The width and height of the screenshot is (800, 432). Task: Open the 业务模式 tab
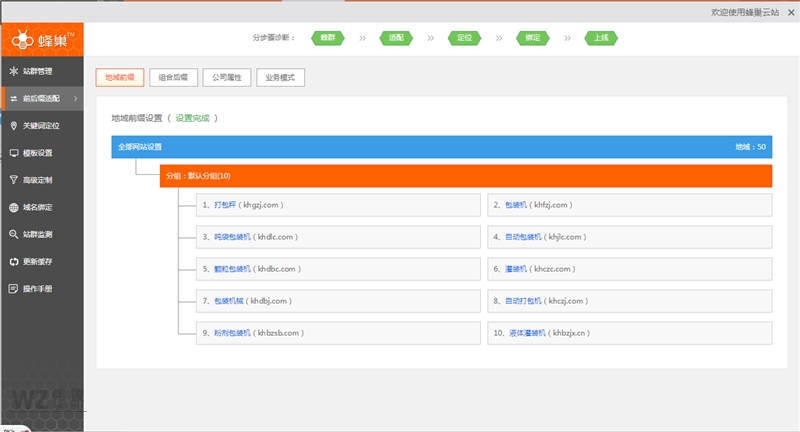pos(280,78)
